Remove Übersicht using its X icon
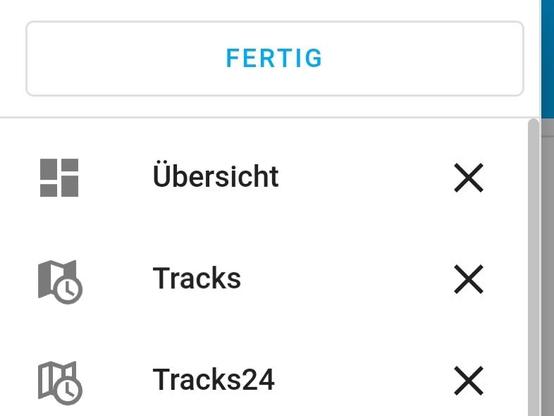The image size is (554, 416). click(468, 178)
